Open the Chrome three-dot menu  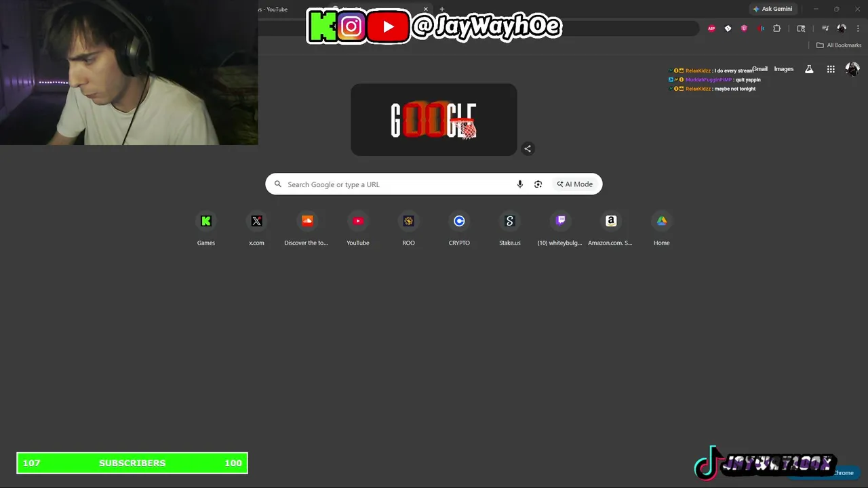click(857, 28)
